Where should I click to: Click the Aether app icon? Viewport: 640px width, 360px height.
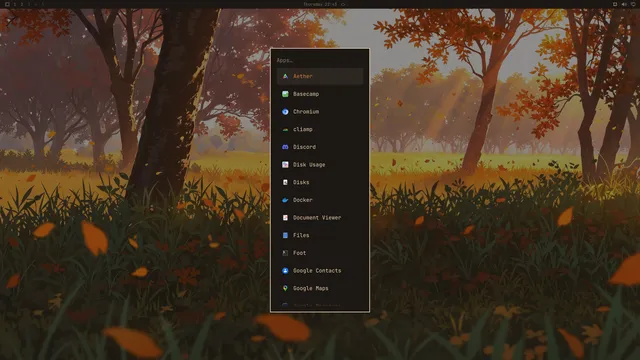[285, 76]
